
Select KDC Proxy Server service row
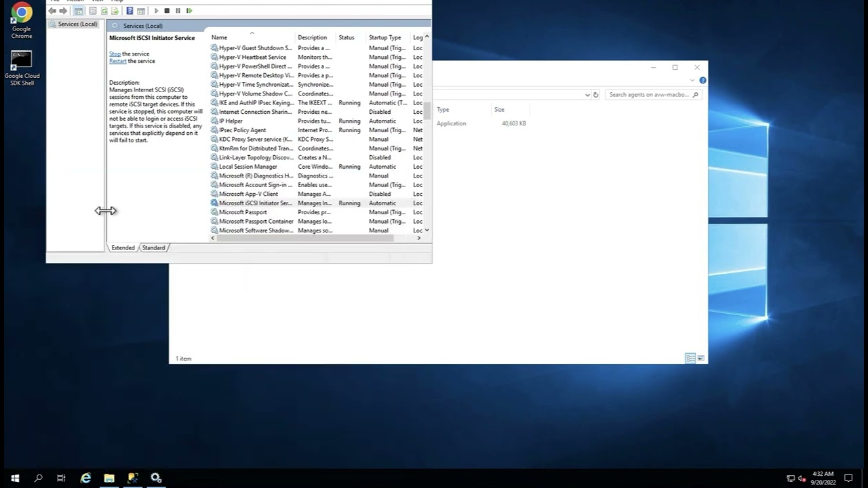(316, 139)
